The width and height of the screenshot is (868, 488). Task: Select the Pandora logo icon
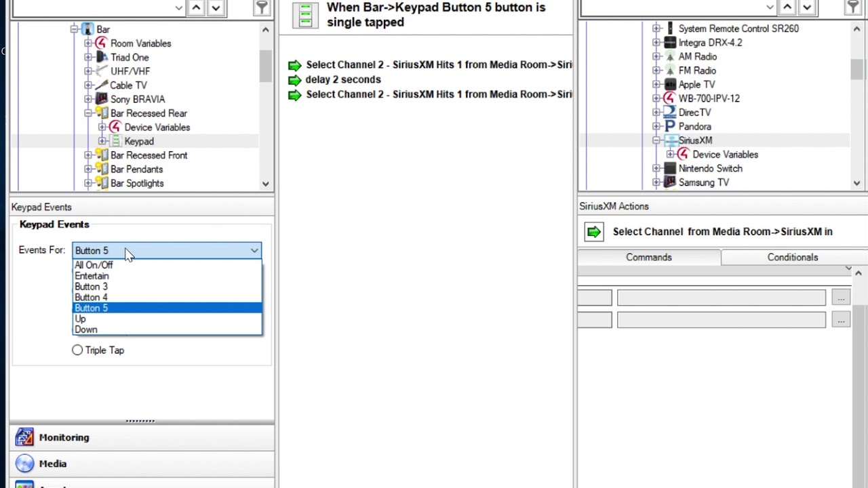click(x=670, y=127)
